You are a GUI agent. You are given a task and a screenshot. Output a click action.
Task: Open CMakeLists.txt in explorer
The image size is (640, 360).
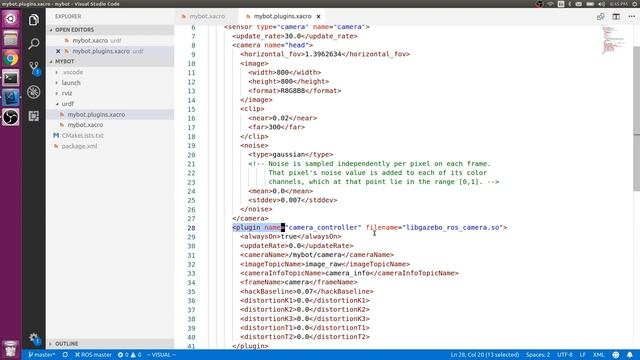110,136
